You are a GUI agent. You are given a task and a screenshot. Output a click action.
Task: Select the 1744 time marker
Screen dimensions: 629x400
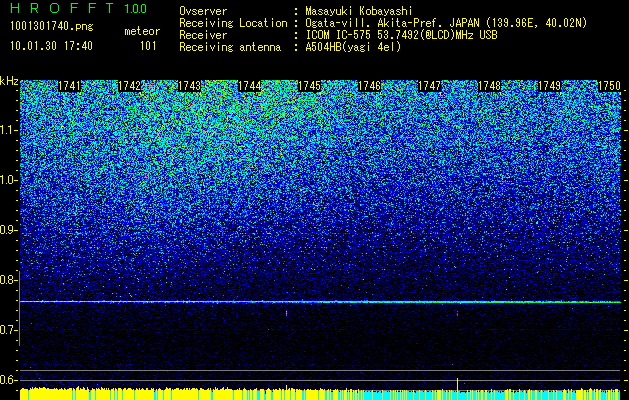coord(250,86)
